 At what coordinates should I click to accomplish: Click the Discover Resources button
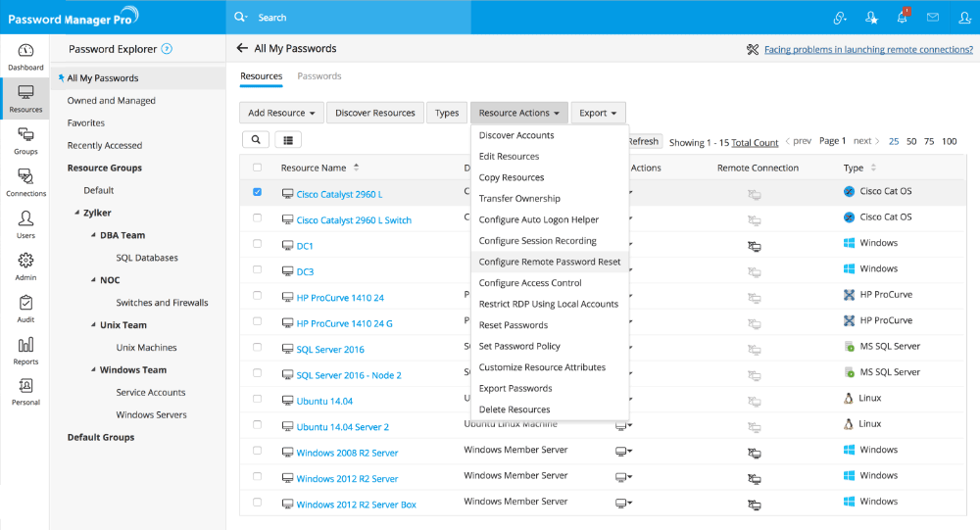pos(375,113)
